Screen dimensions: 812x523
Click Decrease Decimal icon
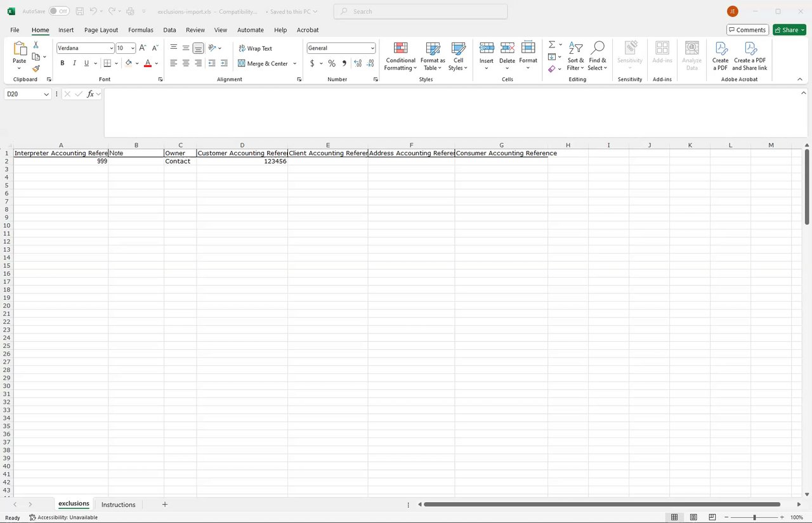pos(370,63)
